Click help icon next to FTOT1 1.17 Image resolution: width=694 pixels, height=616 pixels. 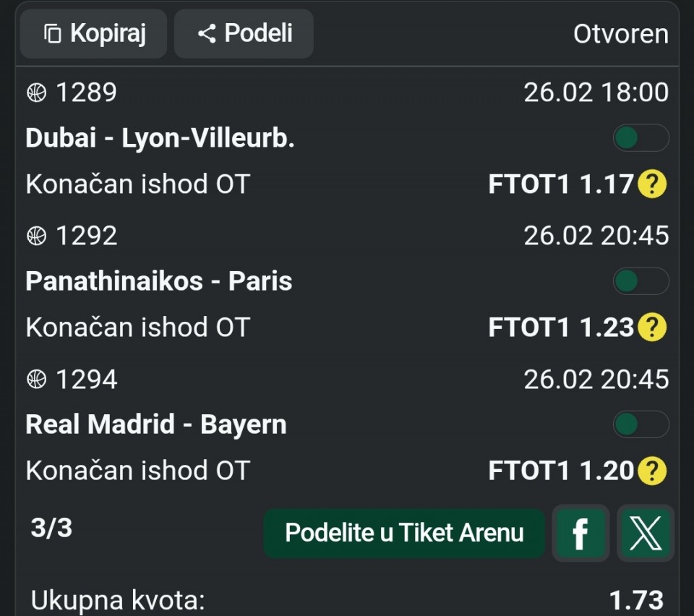pos(652,184)
